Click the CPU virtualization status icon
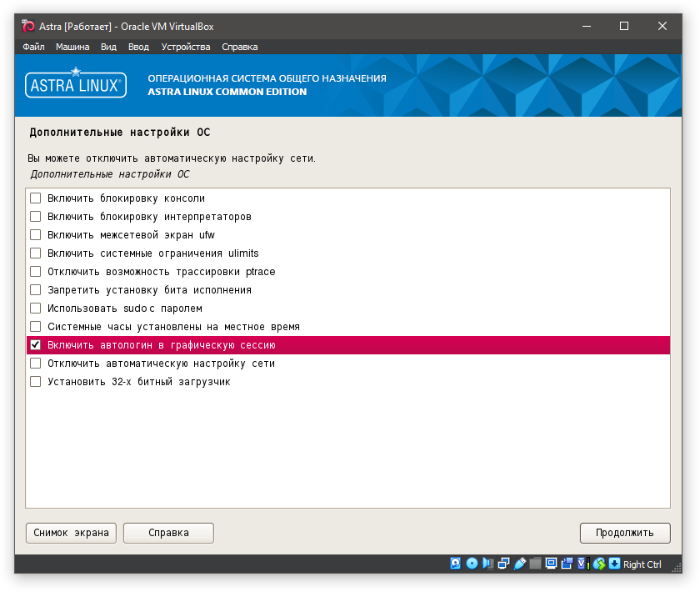This screenshot has height=592, width=700. click(583, 564)
